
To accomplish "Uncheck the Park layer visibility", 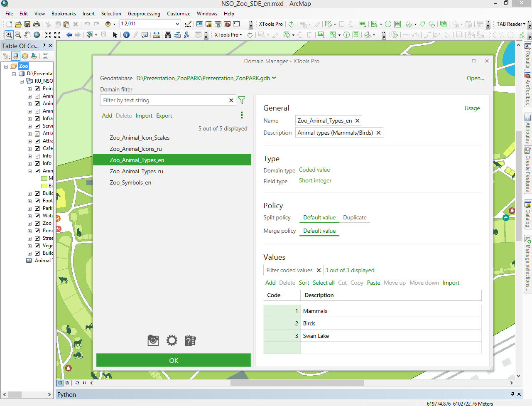I will (x=37, y=208).
